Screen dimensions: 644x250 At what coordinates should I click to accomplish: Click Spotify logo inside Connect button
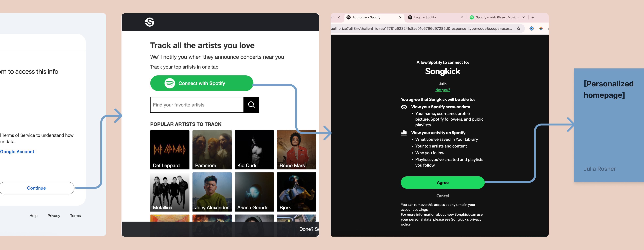pyautogui.click(x=170, y=83)
